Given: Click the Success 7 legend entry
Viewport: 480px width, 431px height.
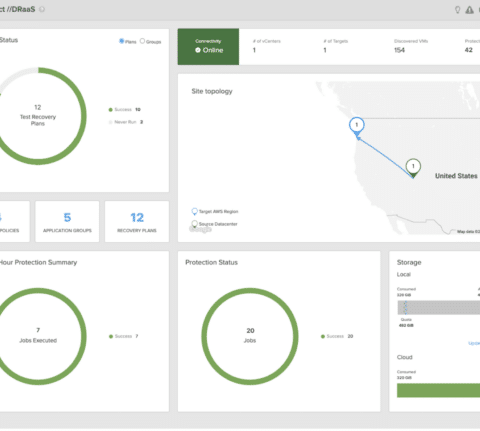Looking at the screenshot, I should (x=124, y=336).
